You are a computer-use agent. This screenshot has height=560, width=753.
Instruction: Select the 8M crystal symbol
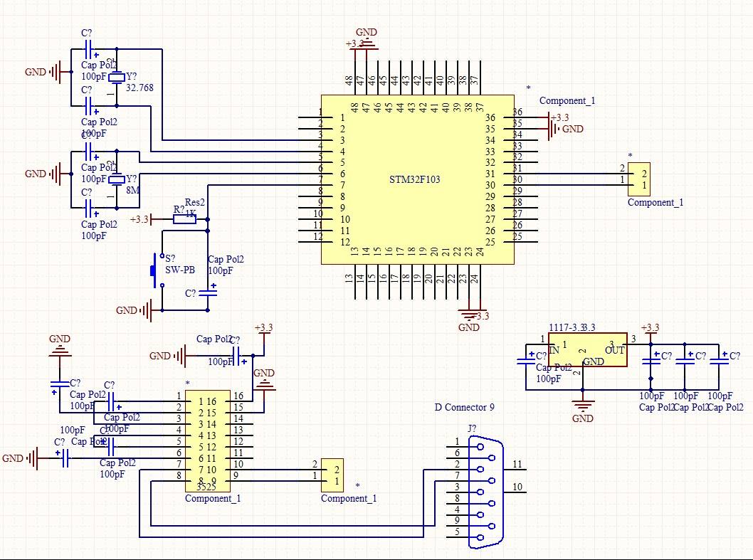click(117, 179)
